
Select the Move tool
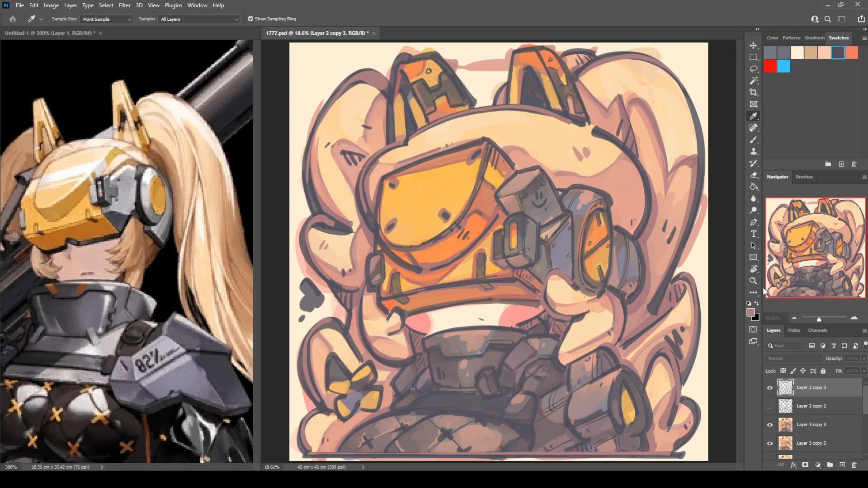pos(754,46)
